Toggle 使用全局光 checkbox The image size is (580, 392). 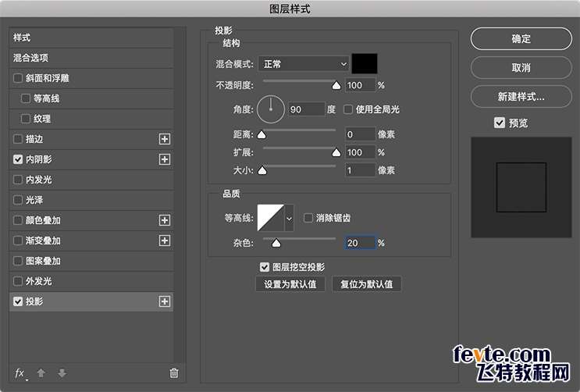347,109
